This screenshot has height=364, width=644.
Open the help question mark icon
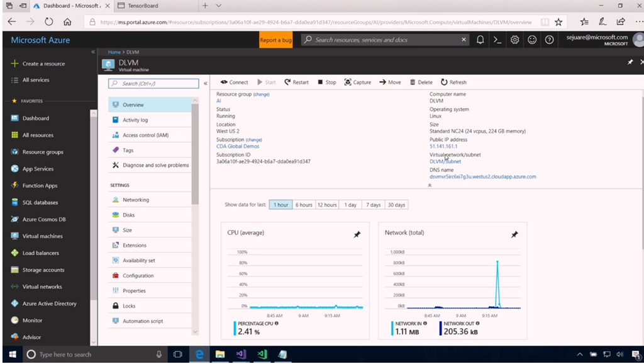[549, 40]
